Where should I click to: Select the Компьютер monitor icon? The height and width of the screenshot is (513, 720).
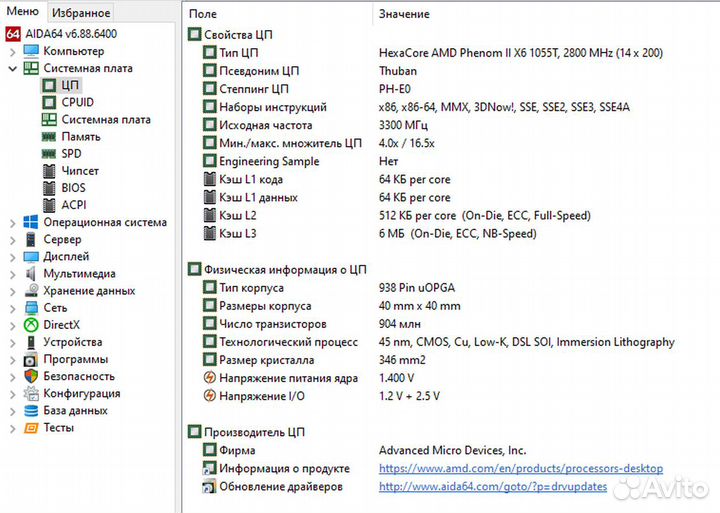31,51
